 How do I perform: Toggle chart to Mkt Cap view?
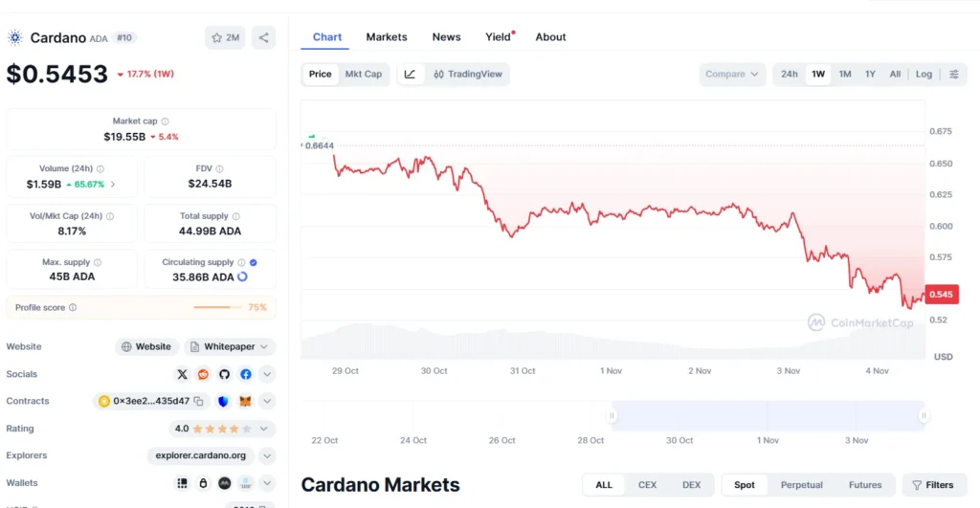[364, 75]
